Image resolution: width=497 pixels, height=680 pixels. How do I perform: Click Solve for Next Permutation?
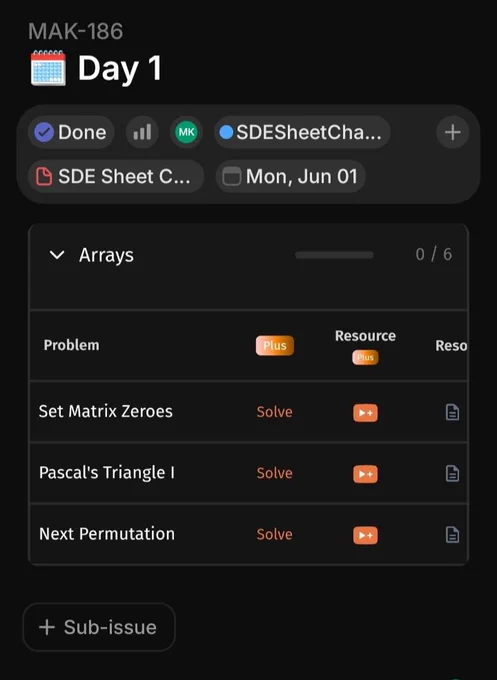pos(275,534)
